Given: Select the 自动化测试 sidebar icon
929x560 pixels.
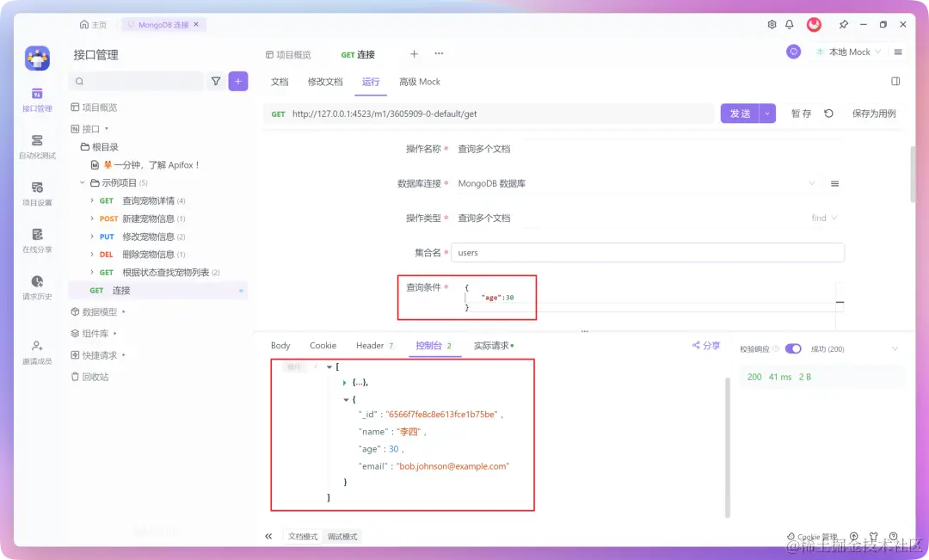Looking at the screenshot, I should tap(36, 146).
